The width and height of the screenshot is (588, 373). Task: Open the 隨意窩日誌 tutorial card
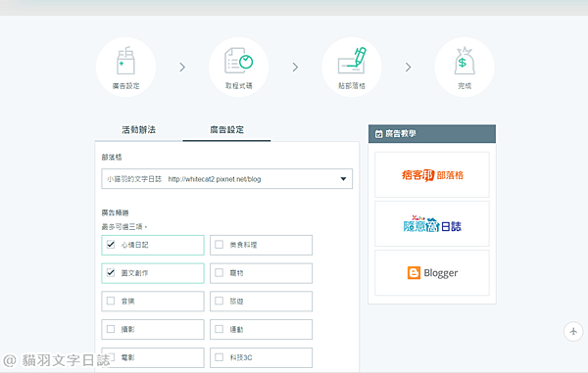[432, 223]
